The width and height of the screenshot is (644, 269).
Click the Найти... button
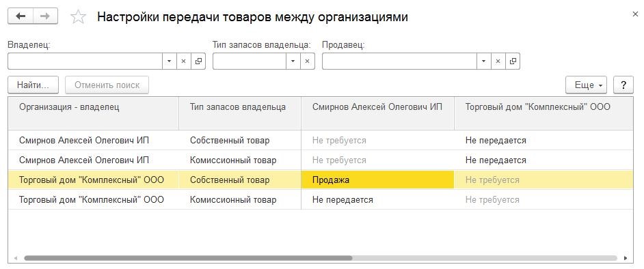tap(33, 85)
